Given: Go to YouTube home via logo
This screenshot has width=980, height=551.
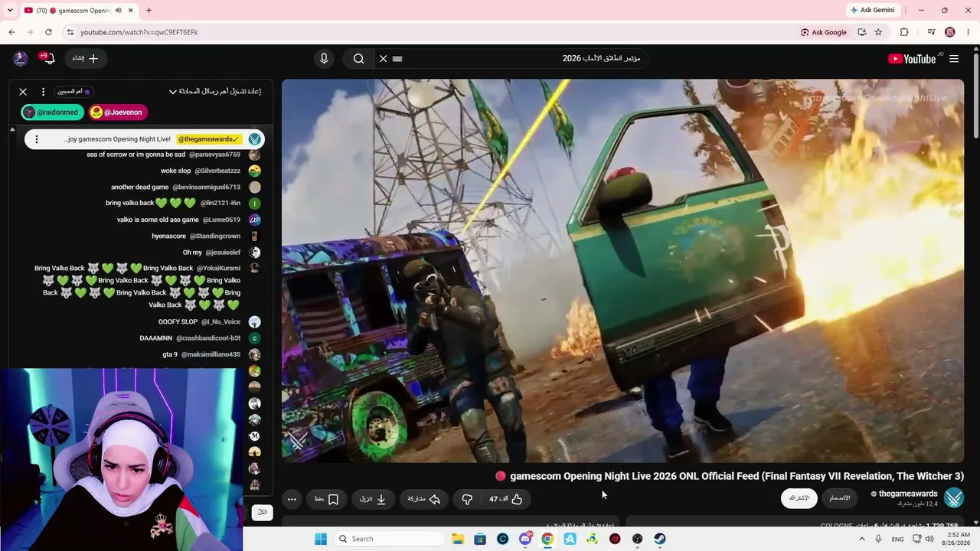Looking at the screenshot, I should [912, 59].
